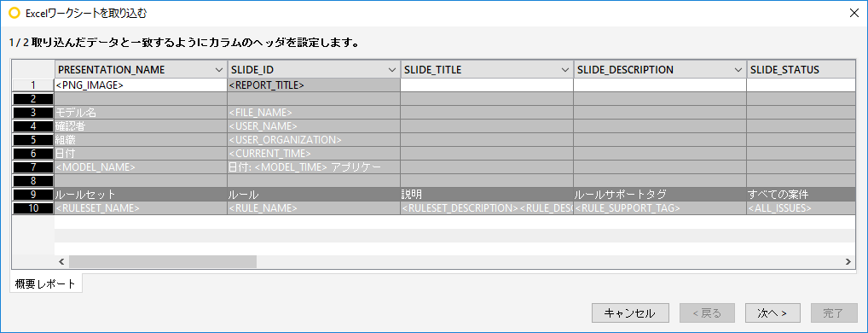The width and height of the screenshot is (868, 333).
Task: Click the horizontal scrollbar right arrow
Action: (848, 261)
